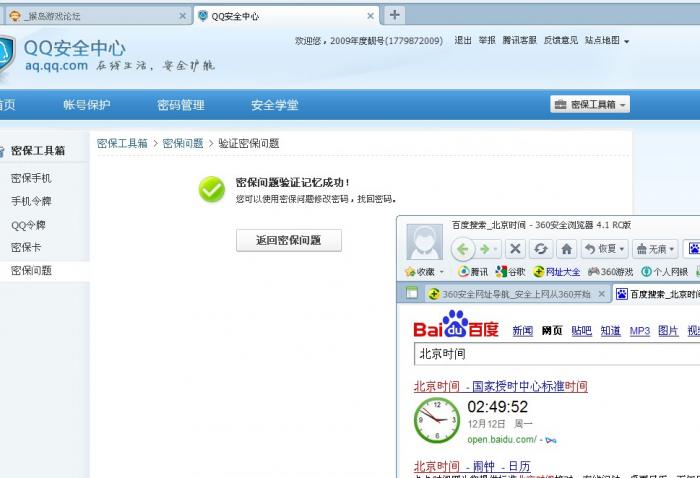Viewport: 700px width, 478px height.
Task: Open the 网址大全 bookmark
Action: [x=557, y=271]
